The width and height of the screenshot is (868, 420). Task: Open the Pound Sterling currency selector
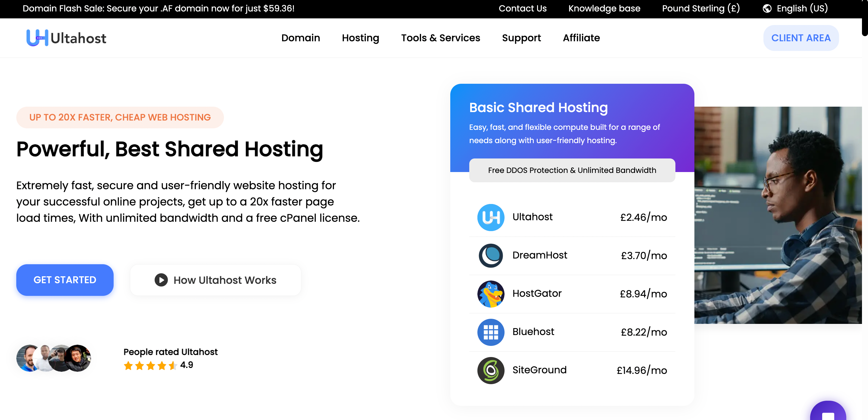tap(700, 8)
